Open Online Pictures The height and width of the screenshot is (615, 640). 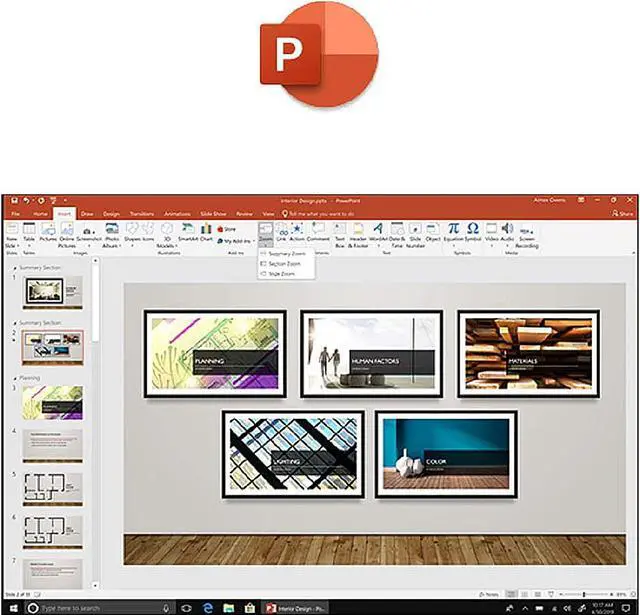pos(67,235)
